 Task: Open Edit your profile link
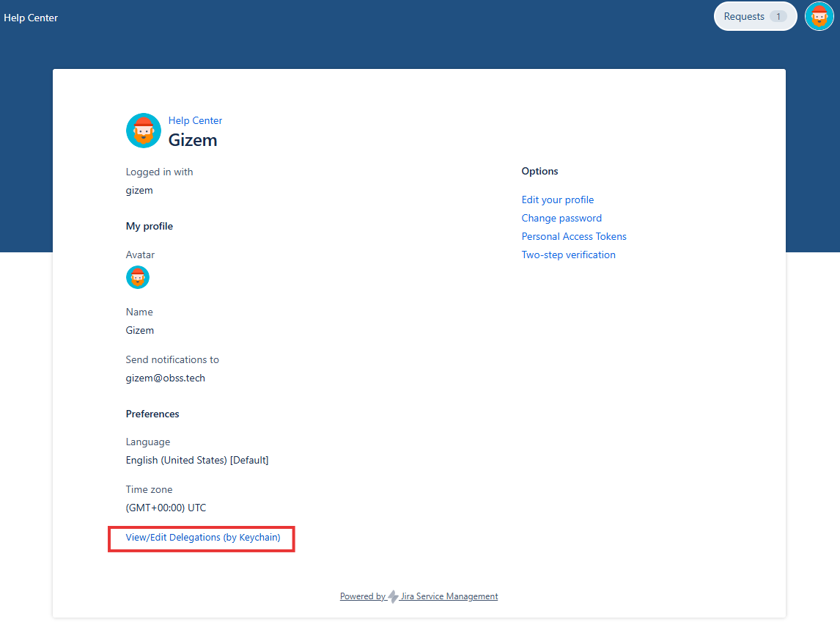[x=558, y=200]
